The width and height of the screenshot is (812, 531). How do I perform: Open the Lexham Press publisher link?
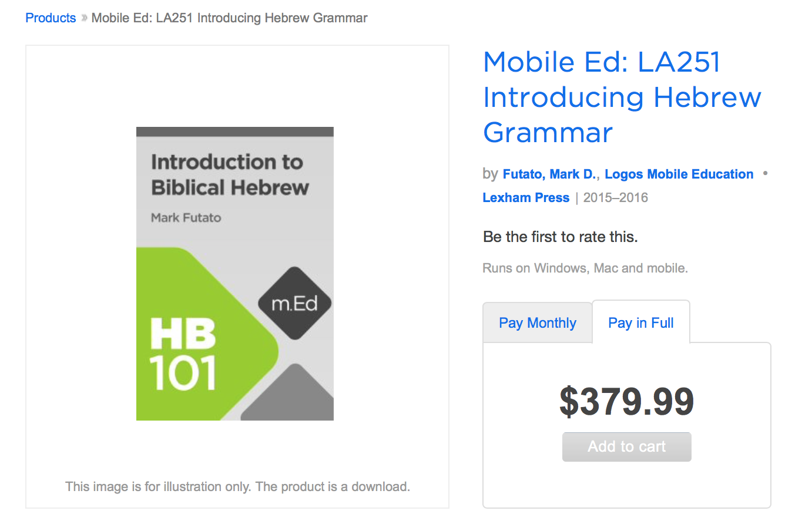click(x=526, y=198)
